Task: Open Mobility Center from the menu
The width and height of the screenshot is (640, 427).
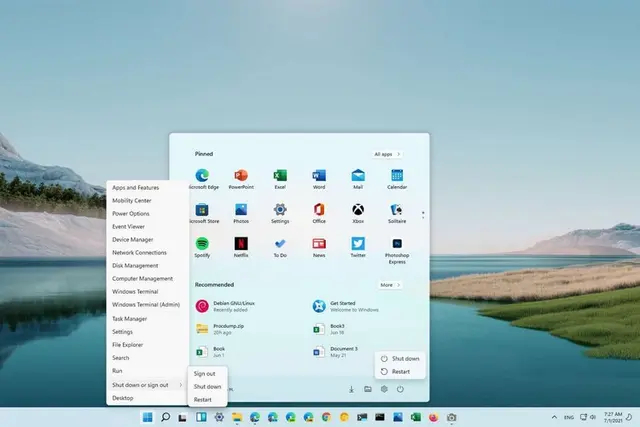Action: [131, 200]
